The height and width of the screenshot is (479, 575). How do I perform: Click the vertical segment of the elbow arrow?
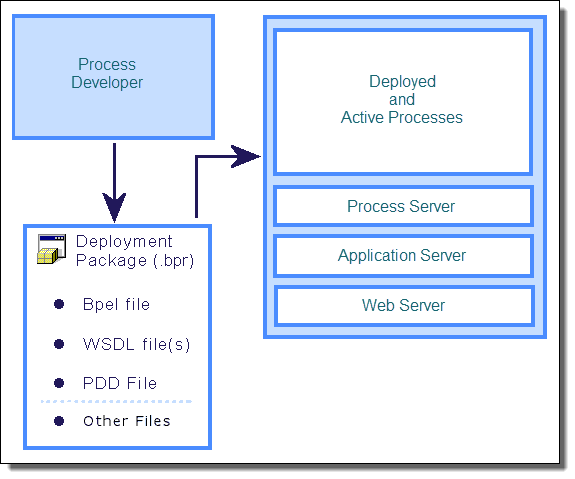197,187
